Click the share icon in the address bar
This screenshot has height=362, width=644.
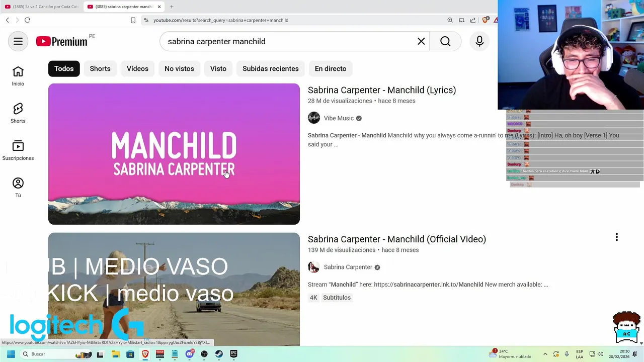pos(473,20)
